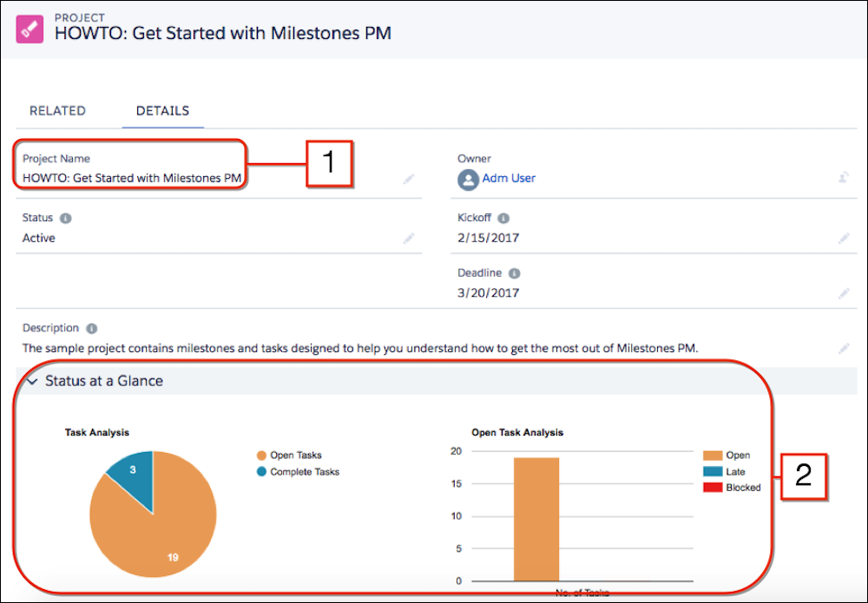The width and height of the screenshot is (868, 603).
Task: Click the Task Analysis chart title
Action: click(x=97, y=433)
